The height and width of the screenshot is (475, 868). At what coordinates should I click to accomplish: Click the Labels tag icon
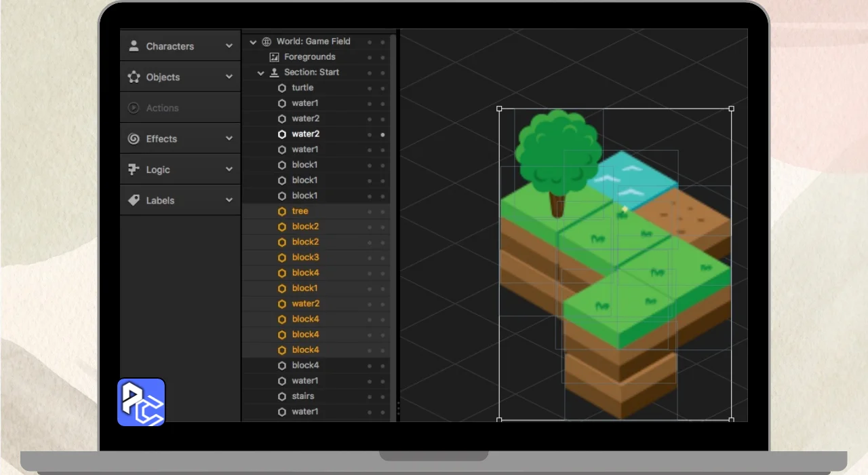point(134,201)
